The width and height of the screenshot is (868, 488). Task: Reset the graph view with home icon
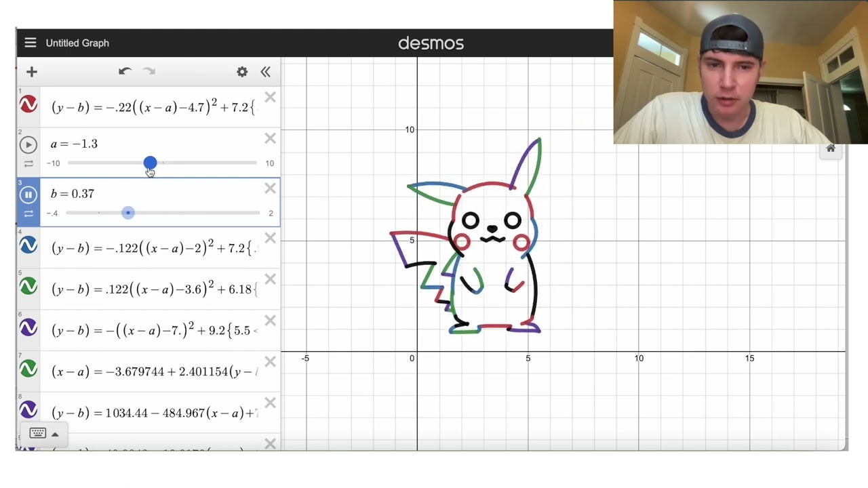831,148
